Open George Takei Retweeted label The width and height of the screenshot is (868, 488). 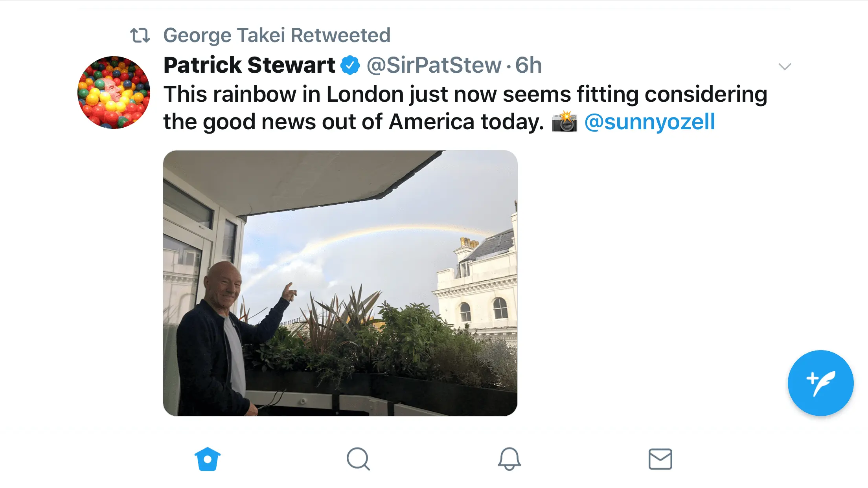click(277, 35)
